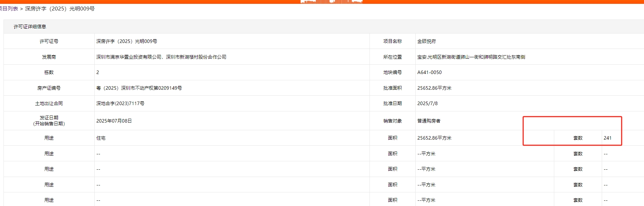Select the developer name 深圳市满京华置业投资有限公司
Image resolution: width=644 pixels, height=206 pixels.
[129, 57]
